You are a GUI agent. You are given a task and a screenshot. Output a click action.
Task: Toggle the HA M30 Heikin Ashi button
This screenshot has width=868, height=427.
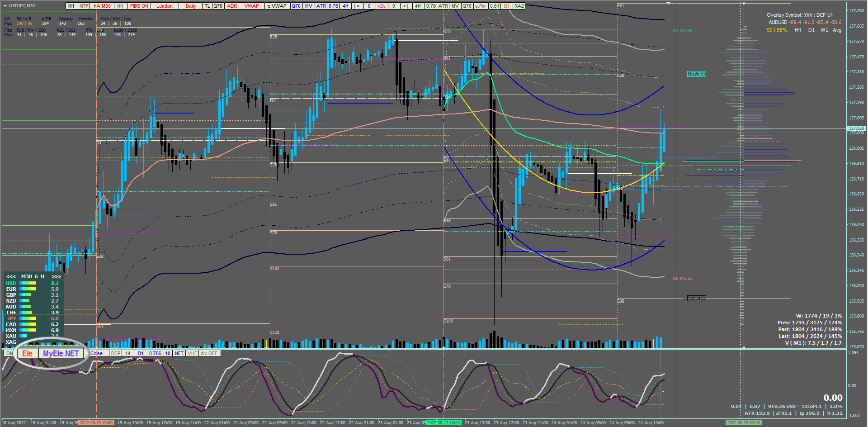point(102,6)
